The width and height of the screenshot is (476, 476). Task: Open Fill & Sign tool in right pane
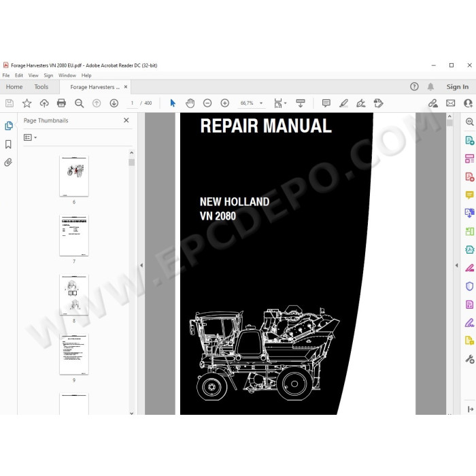[x=469, y=322]
